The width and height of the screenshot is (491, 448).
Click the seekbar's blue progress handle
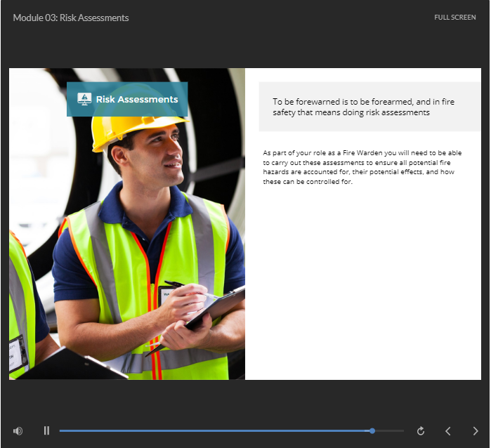(x=372, y=430)
